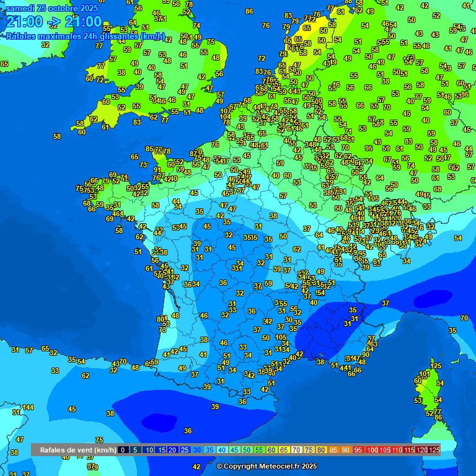476x476 pixels.
Task: Click the Copyright Meteociel.fr 2025 text
Action: pyautogui.click(x=267, y=466)
